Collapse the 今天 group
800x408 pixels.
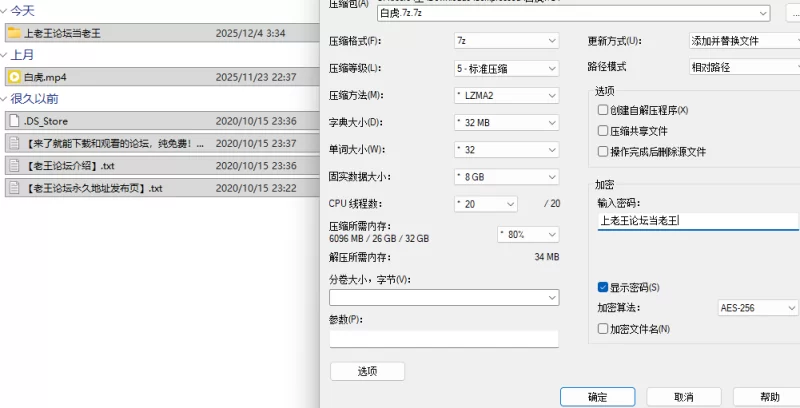(x=4, y=11)
